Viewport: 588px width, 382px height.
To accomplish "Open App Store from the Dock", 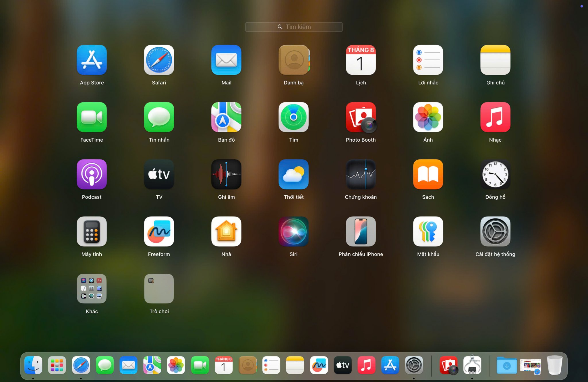I will point(390,365).
